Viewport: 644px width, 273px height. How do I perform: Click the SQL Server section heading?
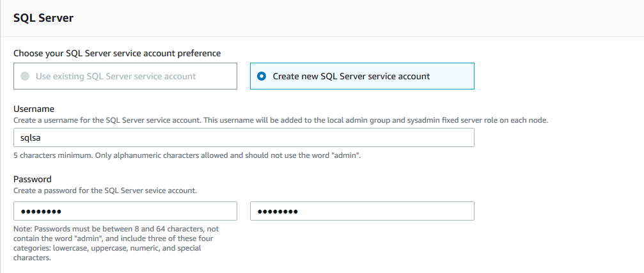click(43, 18)
